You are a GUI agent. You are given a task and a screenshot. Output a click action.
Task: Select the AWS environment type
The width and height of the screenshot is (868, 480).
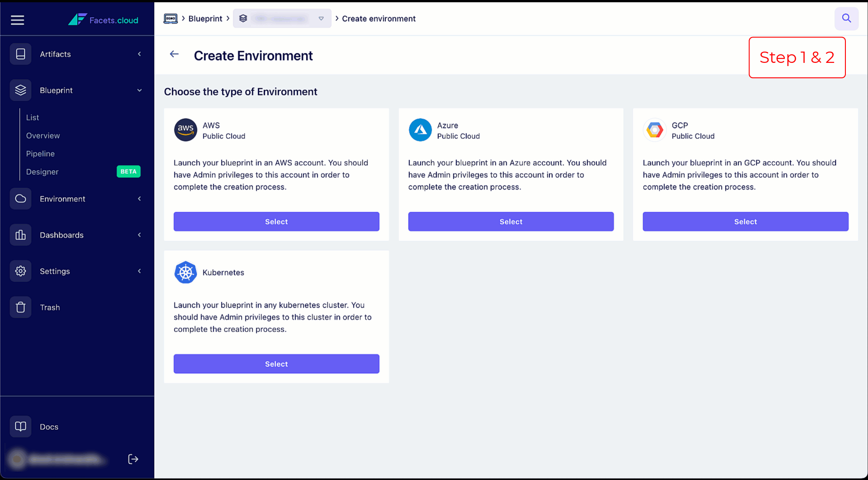point(276,222)
